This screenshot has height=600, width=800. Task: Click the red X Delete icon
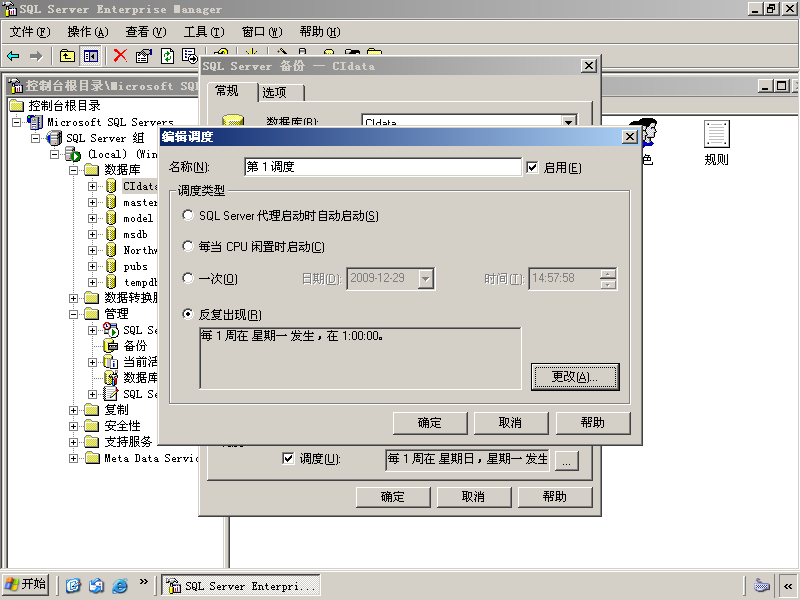[x=120, y=55]
